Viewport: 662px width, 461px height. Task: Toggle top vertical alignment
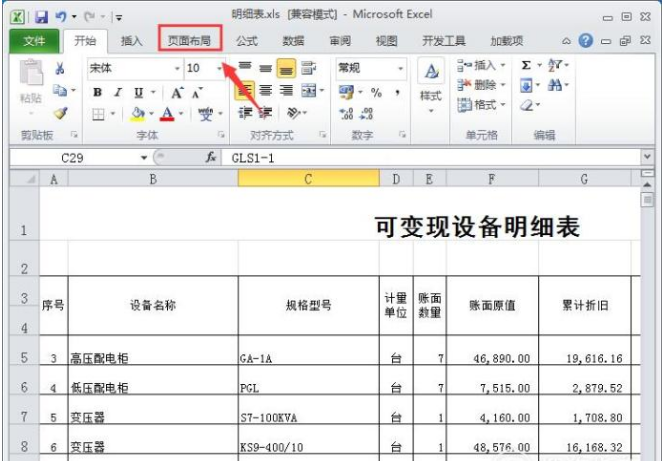tap(245, 68)
